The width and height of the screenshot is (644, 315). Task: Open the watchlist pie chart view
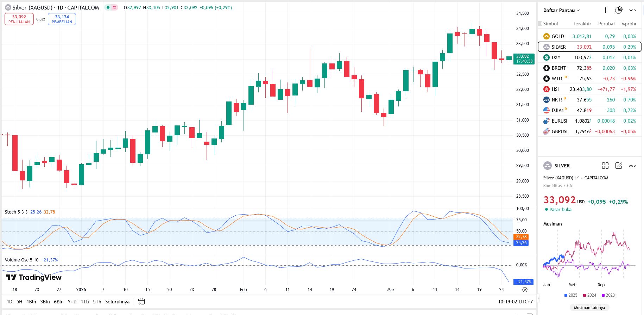point(618,10)
